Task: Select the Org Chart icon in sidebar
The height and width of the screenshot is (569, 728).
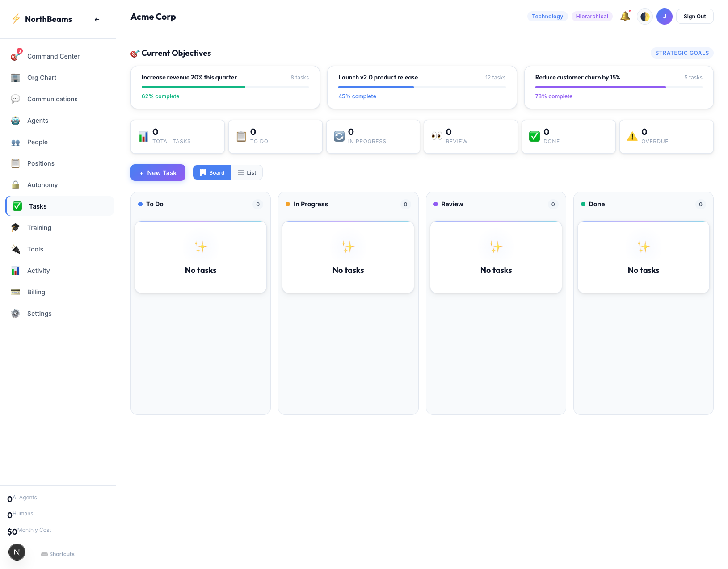Action: click(x=15, y=77)
